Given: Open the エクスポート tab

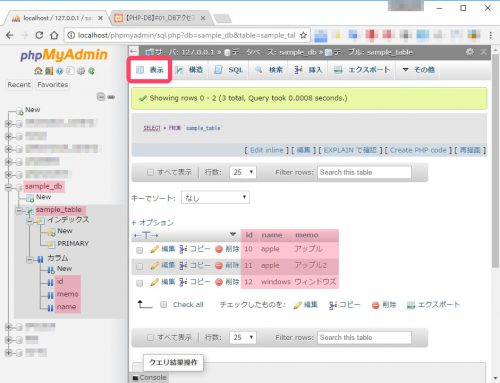Looking at the screenshot, I should point(362,70).
